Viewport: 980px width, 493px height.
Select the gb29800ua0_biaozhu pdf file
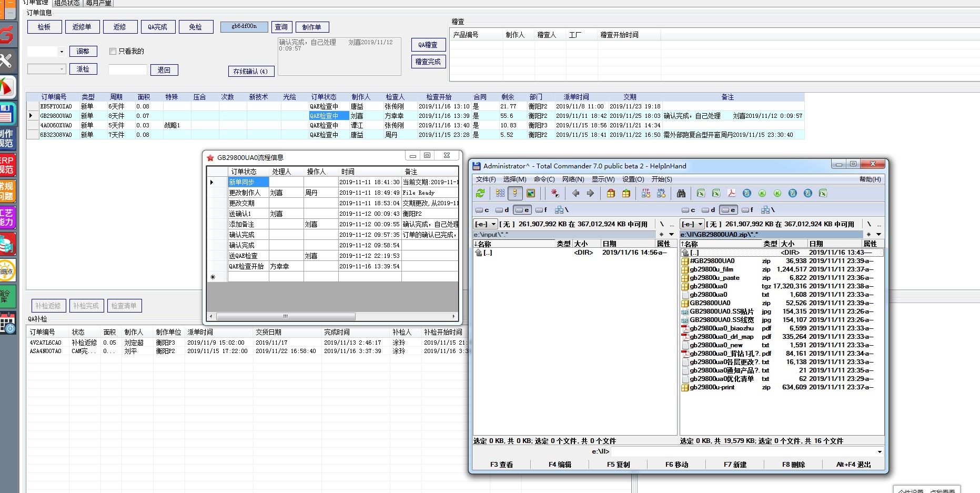point(721,328)
